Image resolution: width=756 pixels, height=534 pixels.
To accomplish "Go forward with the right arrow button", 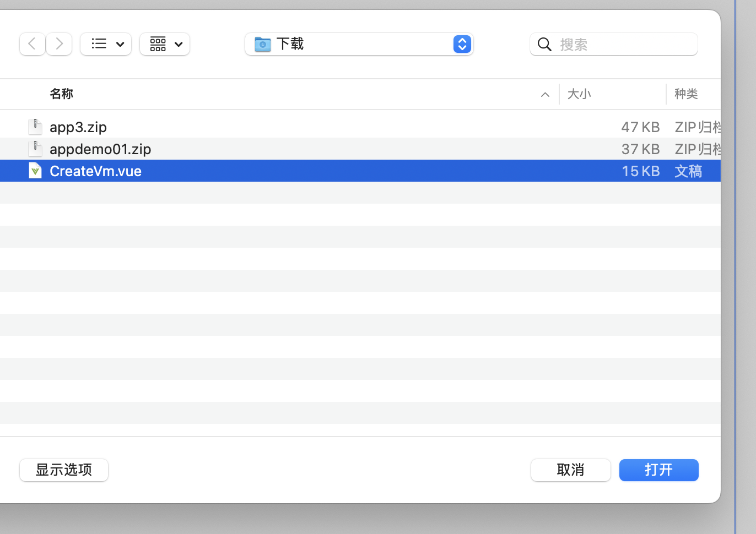I will pyautogui.click(x=59, y=44).
